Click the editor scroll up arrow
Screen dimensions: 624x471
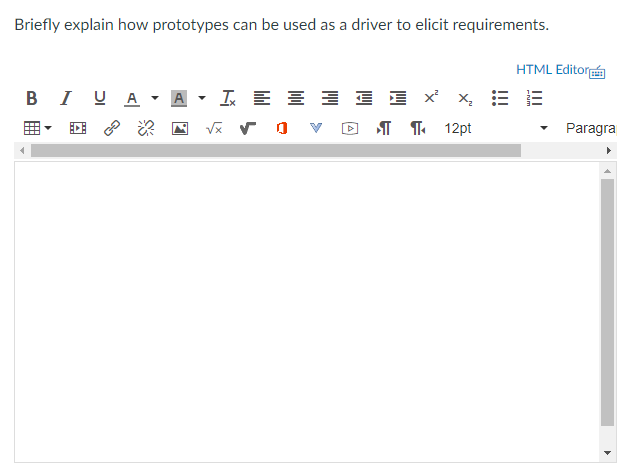[607, 171]
